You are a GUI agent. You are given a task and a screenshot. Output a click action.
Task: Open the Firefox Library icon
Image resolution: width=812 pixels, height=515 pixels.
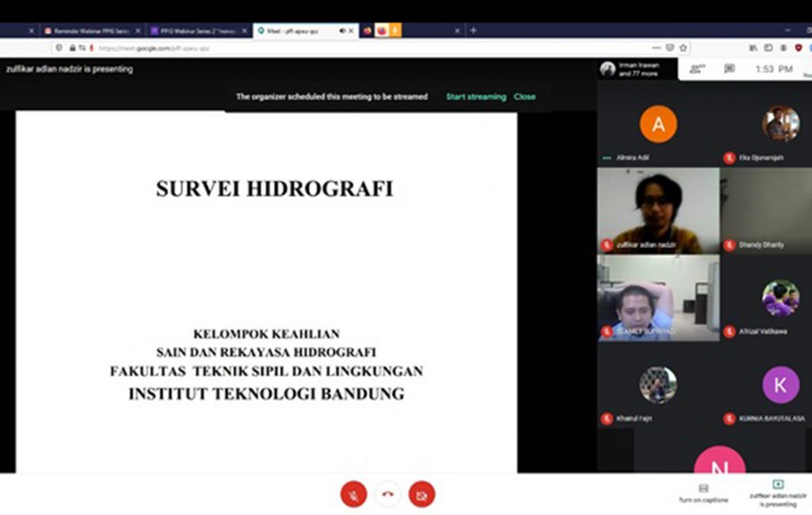(753, 48)
